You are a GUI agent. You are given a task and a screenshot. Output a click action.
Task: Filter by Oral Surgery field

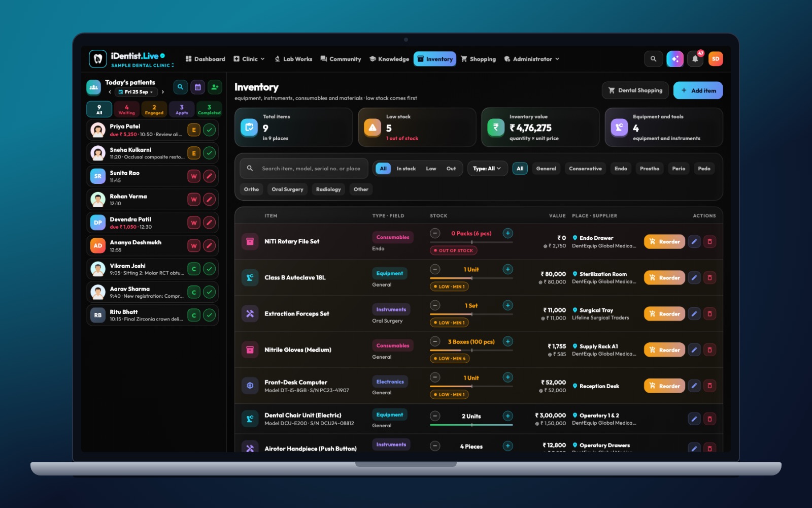[287, 189]
